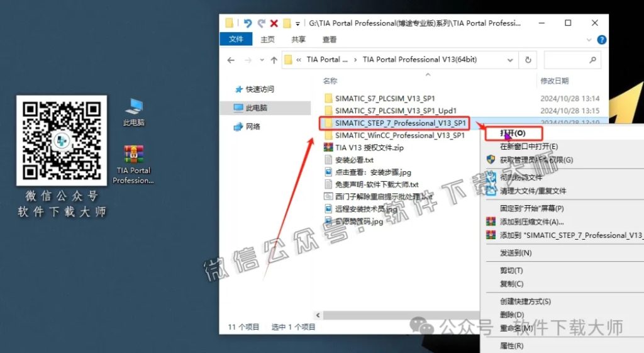Click the search box field

coord(572,60)
